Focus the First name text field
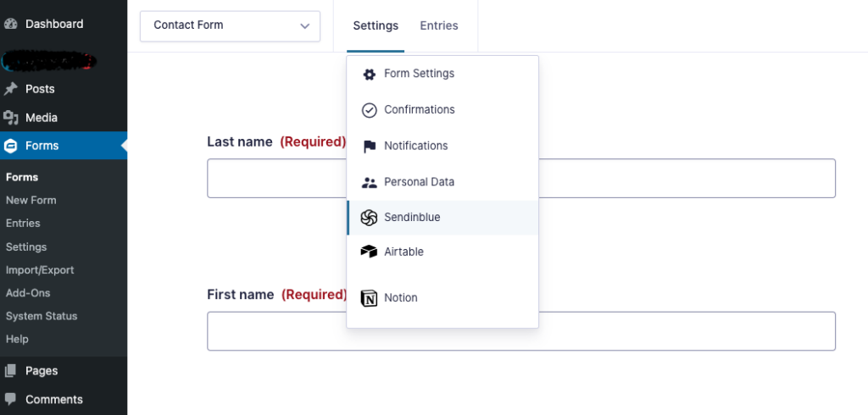The image size is (868, 415). (520, 331)
